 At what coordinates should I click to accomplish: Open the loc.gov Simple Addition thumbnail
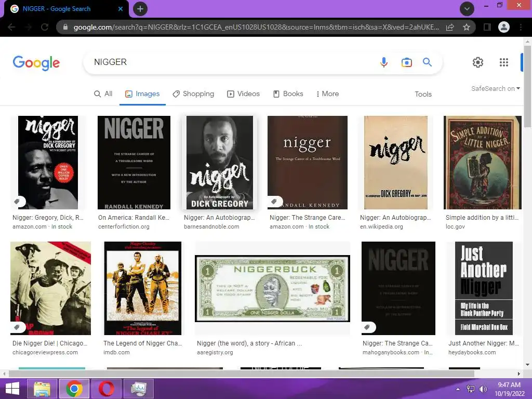coord(483,163)
